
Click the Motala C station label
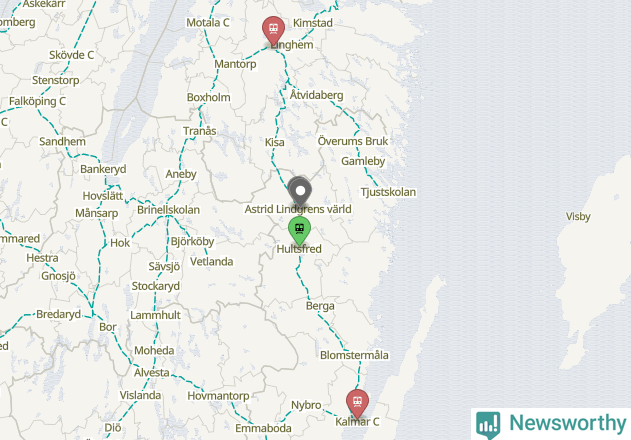[x=208, y=23]
